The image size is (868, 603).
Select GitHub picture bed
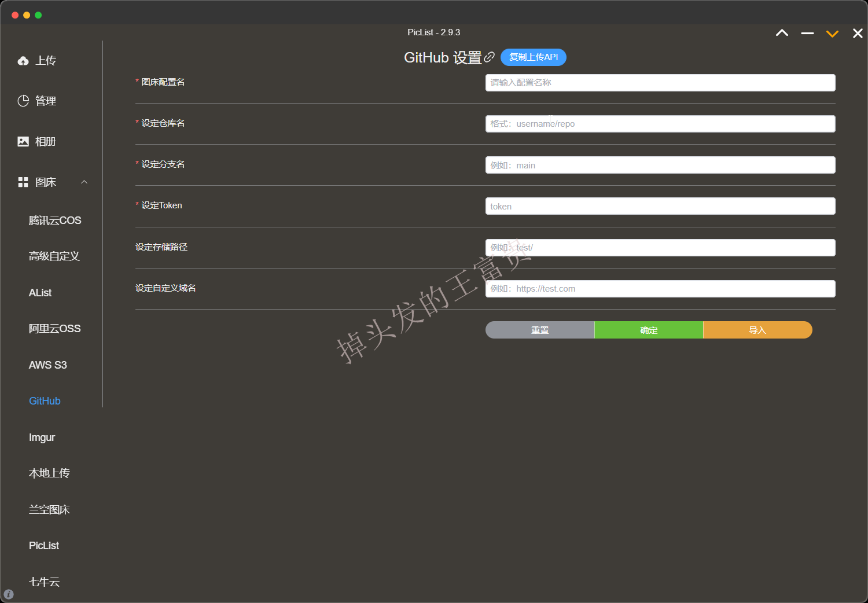[x=45, y=401]
